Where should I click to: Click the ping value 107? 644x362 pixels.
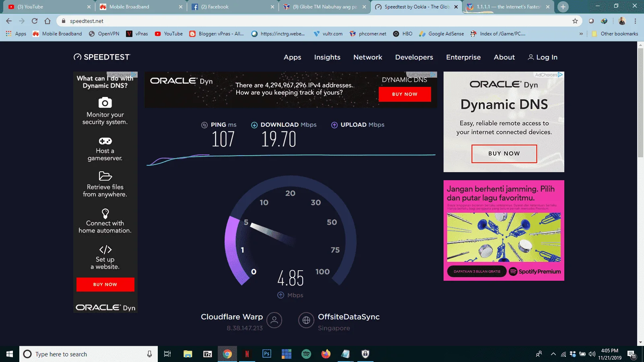tap(223, 139)
